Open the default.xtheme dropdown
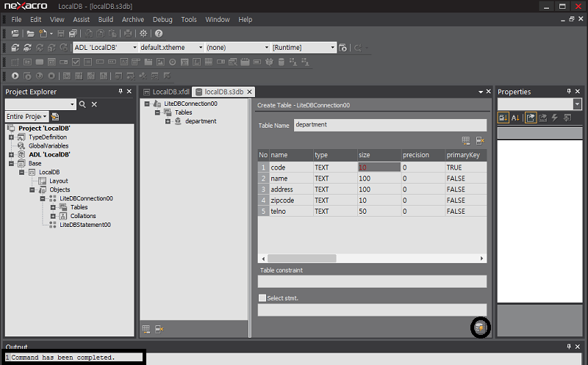The image size is (588, 365). coord(201,48)
